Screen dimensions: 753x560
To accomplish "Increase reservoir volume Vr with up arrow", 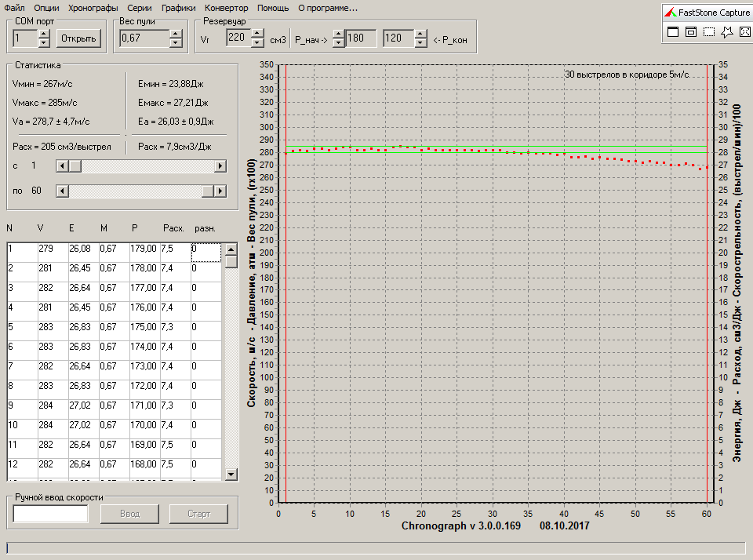I will [x=258, y=34].
